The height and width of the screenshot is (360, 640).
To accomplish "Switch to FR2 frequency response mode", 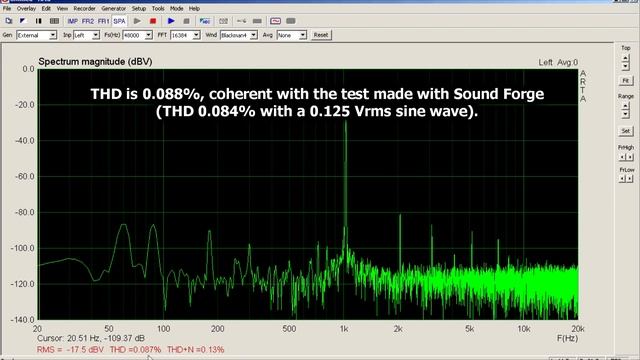I will pos(88,21).
